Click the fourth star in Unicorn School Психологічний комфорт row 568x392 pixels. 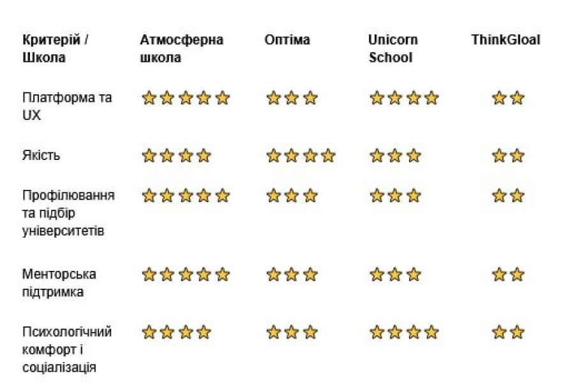tap(431, 332)
